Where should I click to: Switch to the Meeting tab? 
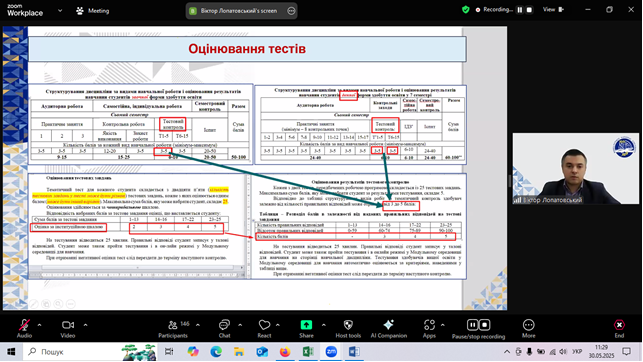click(93, 11)
